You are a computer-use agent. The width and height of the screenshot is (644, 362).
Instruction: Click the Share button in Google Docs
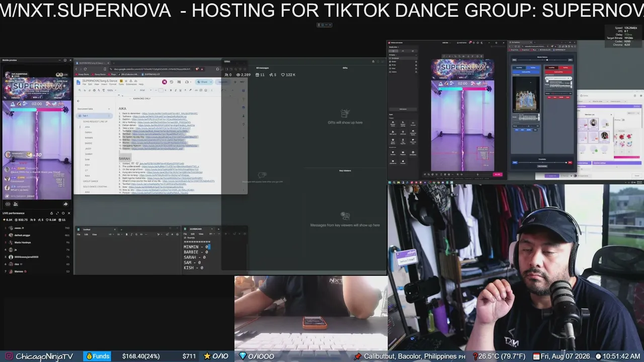(202, 82)
